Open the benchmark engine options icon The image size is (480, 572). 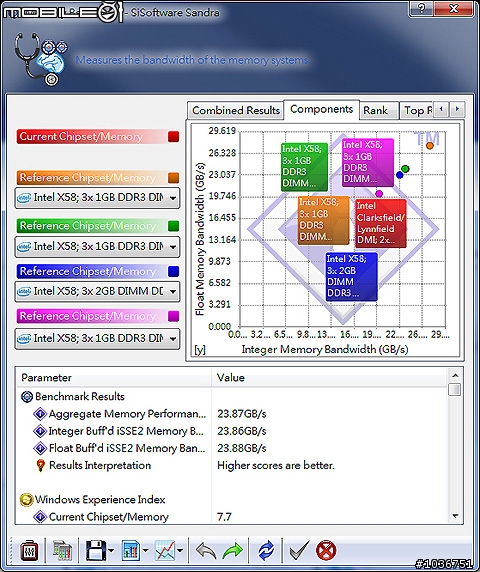pyautogui.click(x=30, y=551)
